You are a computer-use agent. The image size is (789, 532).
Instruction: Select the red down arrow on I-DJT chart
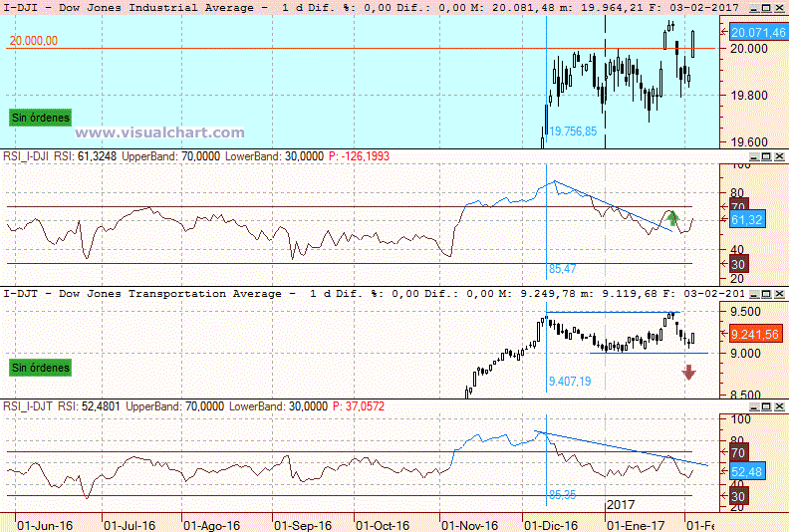(688, 372)
